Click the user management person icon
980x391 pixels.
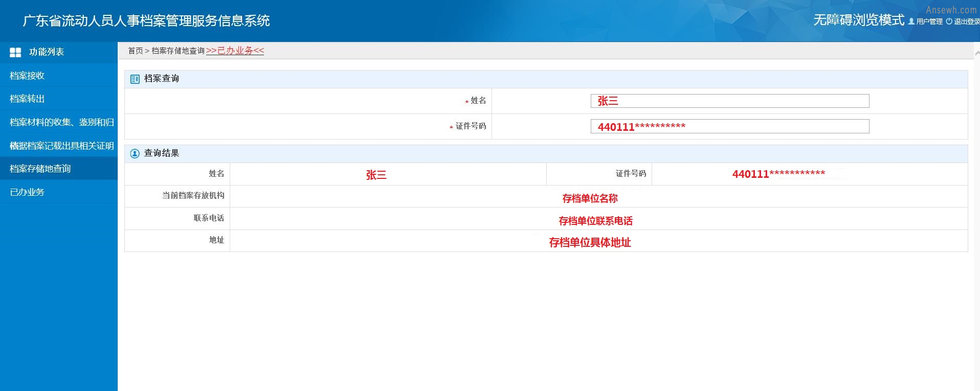pos(911,21)
